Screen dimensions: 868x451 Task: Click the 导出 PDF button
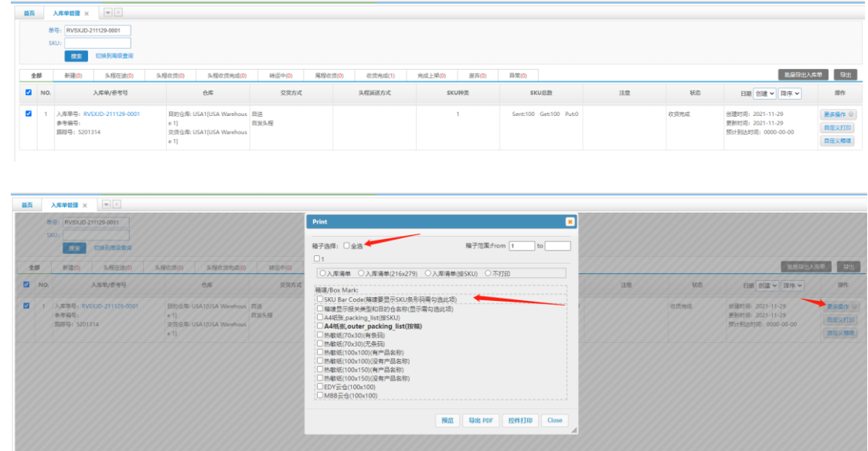tap(480, 421)
